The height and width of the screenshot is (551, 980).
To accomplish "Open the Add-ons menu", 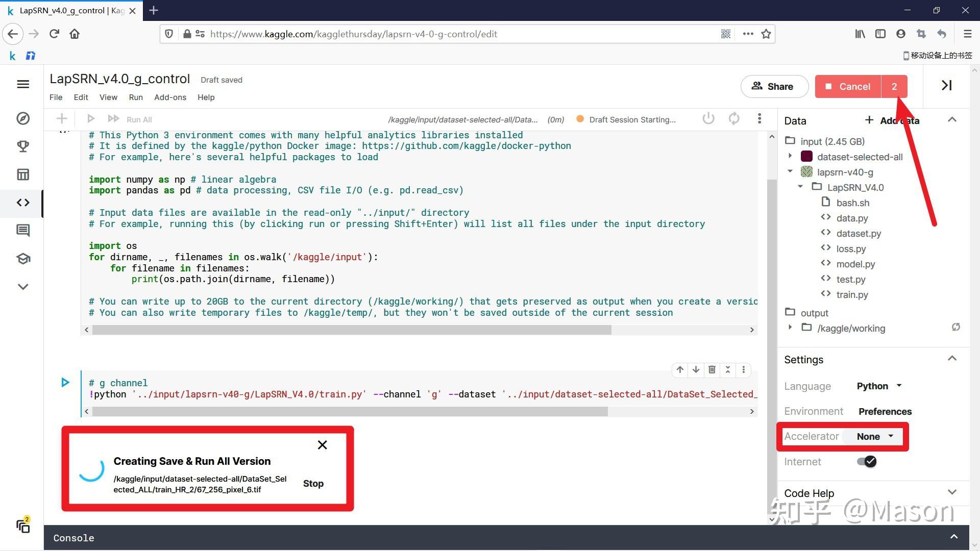I will pyautogui.click(x=170, y=97).
